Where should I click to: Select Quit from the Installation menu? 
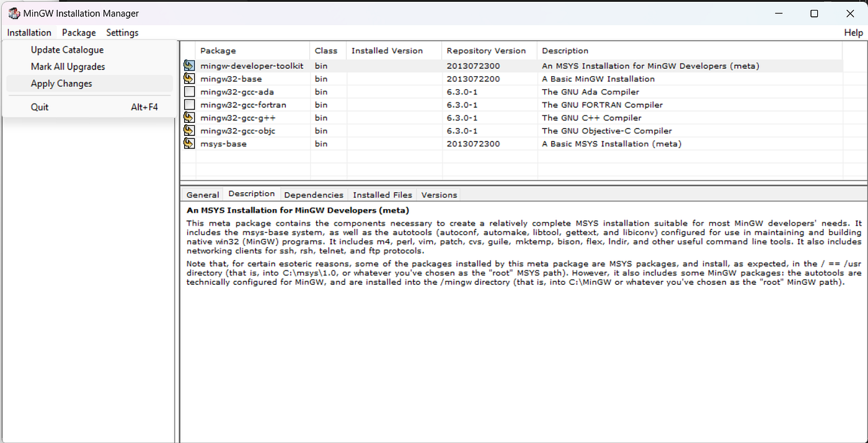pos(89,107)
